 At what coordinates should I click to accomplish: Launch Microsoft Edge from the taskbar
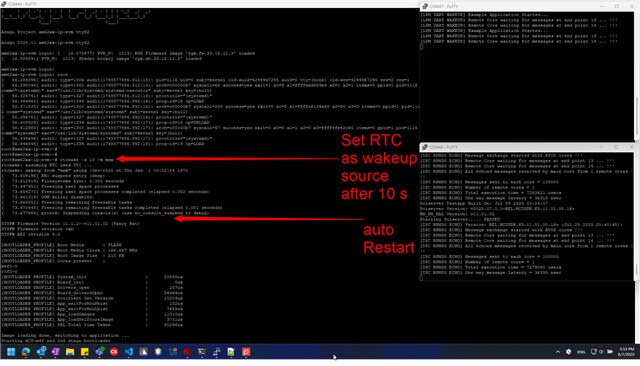point(26,352)
